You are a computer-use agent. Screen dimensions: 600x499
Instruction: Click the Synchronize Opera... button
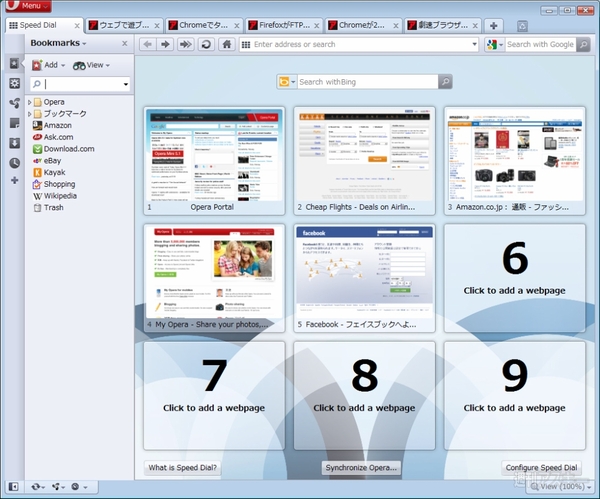[x=361, y=468]
